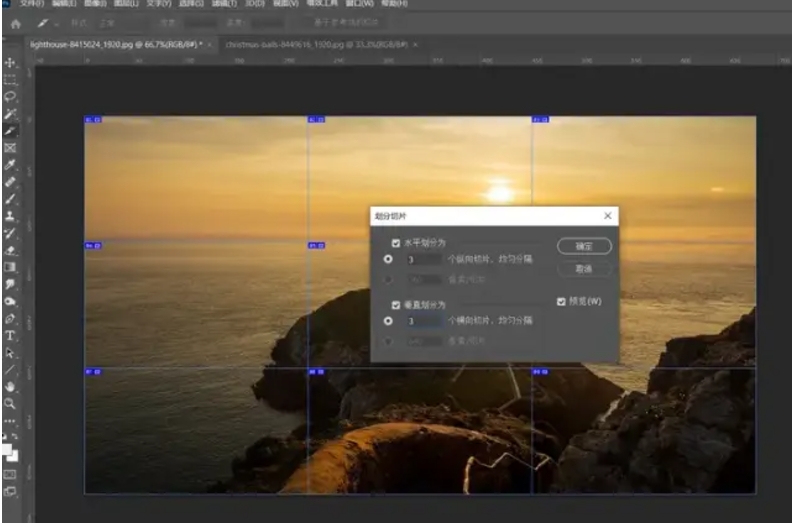Open the 图层(L) menu
The width and height of the screenshot is (792, 527).
[126, 4]
